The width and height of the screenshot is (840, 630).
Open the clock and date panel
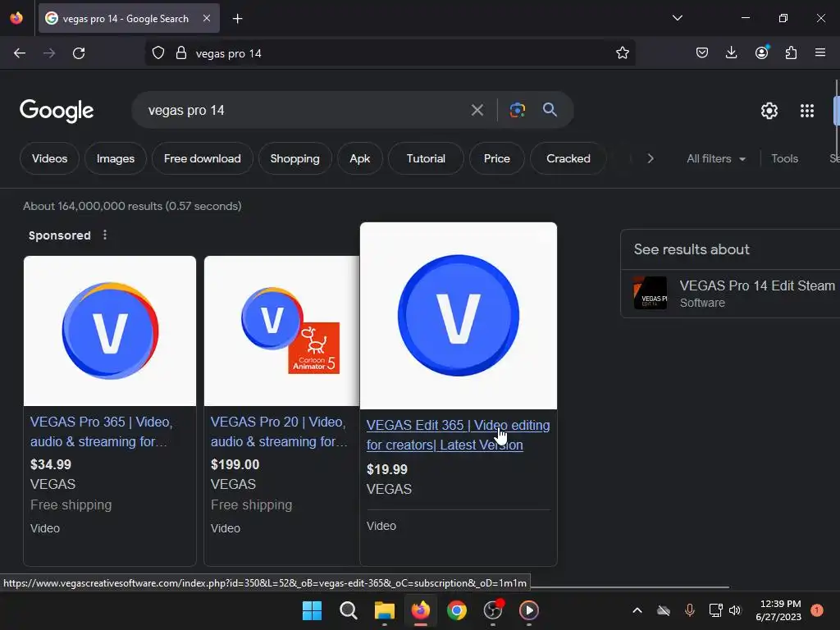pos(778,610)
